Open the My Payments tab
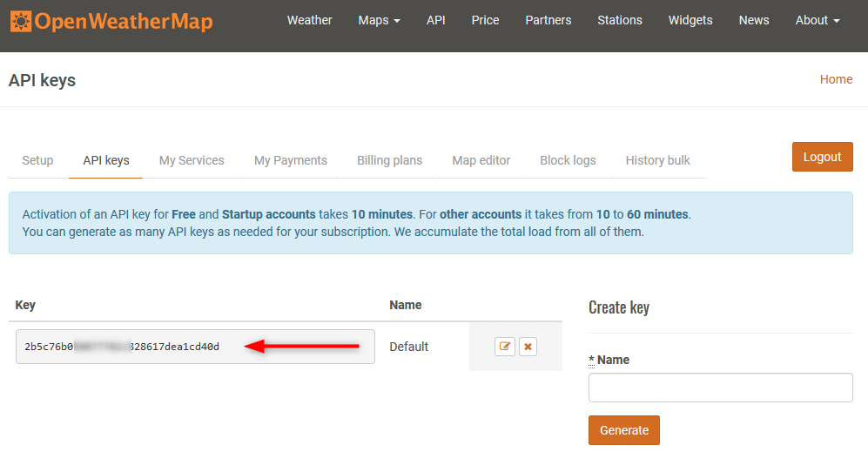The width and height of the screenshot is (868, 452). click(291, 160)
